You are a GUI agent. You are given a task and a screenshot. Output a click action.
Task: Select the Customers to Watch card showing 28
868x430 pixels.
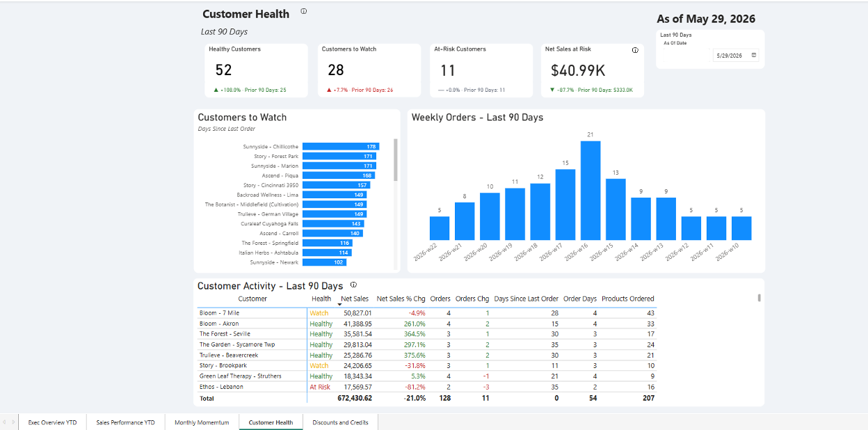click(369, 70)
